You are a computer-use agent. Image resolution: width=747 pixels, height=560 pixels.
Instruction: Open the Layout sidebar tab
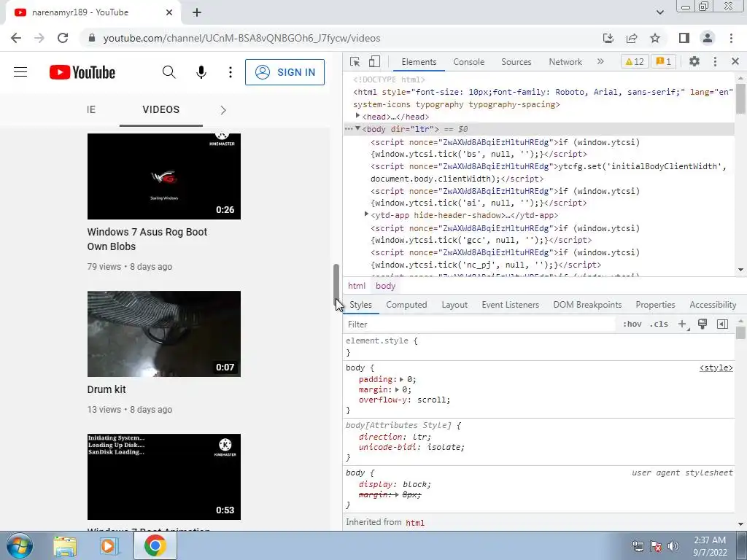click(454, 305)
